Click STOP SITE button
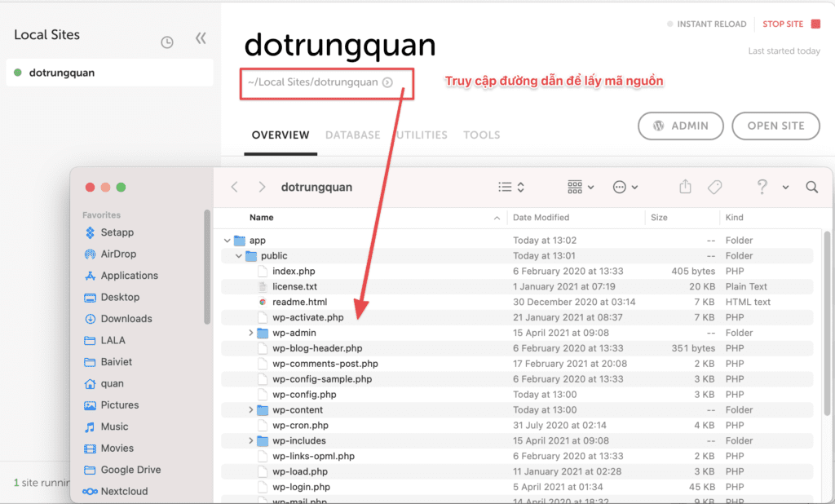The height and width of the screenshot is (504, 835). click(x=791, y=24)
